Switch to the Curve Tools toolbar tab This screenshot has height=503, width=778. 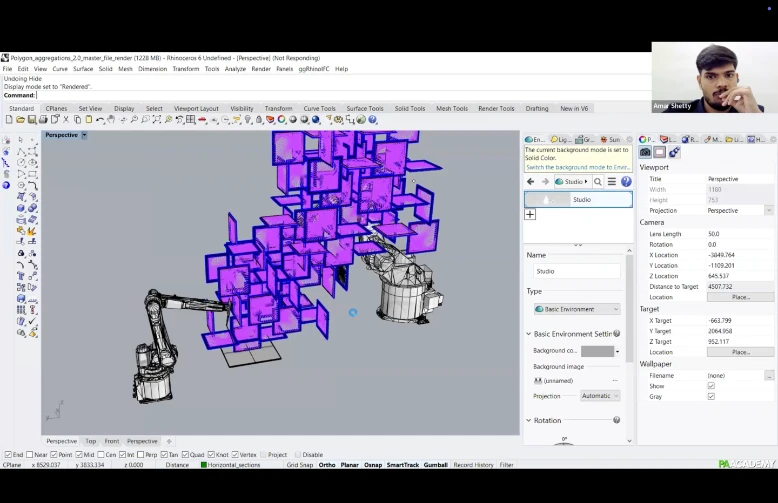320,108
